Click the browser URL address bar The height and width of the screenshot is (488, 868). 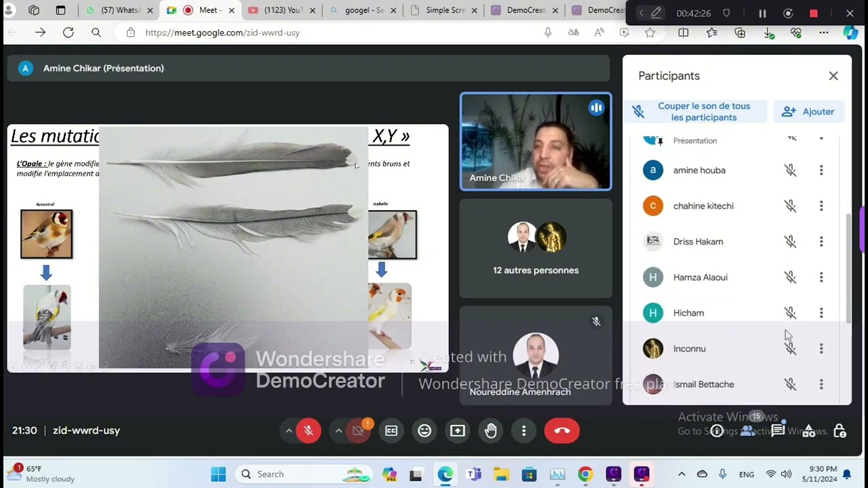(x=332, y=33)
